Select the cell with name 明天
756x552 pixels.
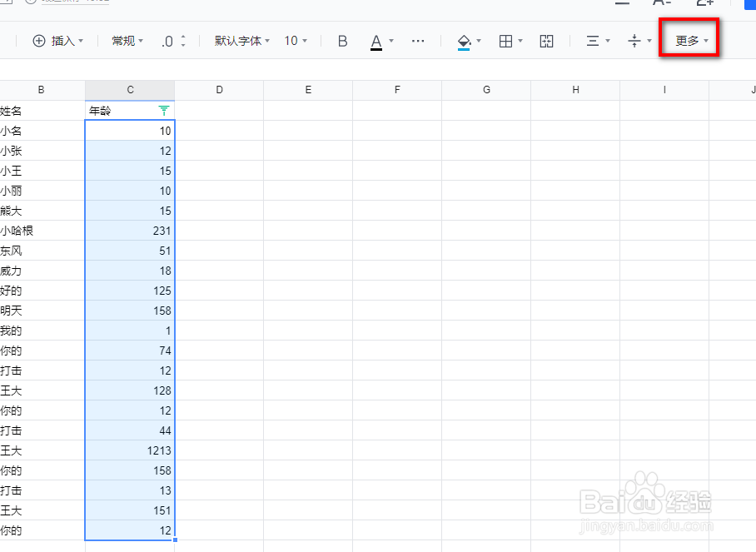[42, 311]
